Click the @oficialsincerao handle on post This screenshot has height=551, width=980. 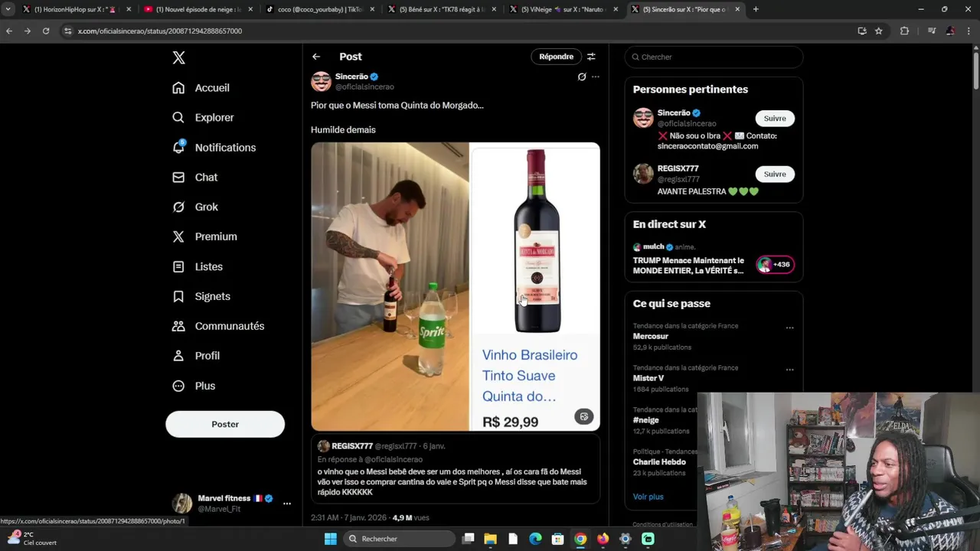[364, 87]
